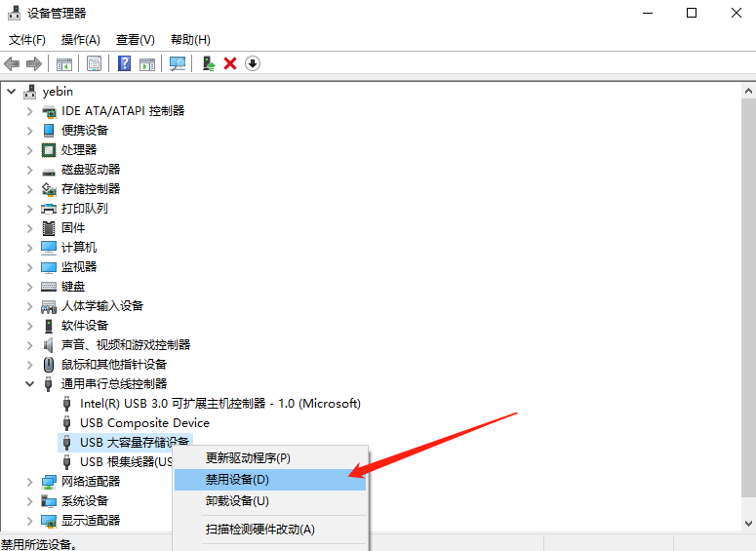Click the 磁盘驱动器 disk drive icon
756x551 pixels.
pyautogui.click(x=49, y=171)
